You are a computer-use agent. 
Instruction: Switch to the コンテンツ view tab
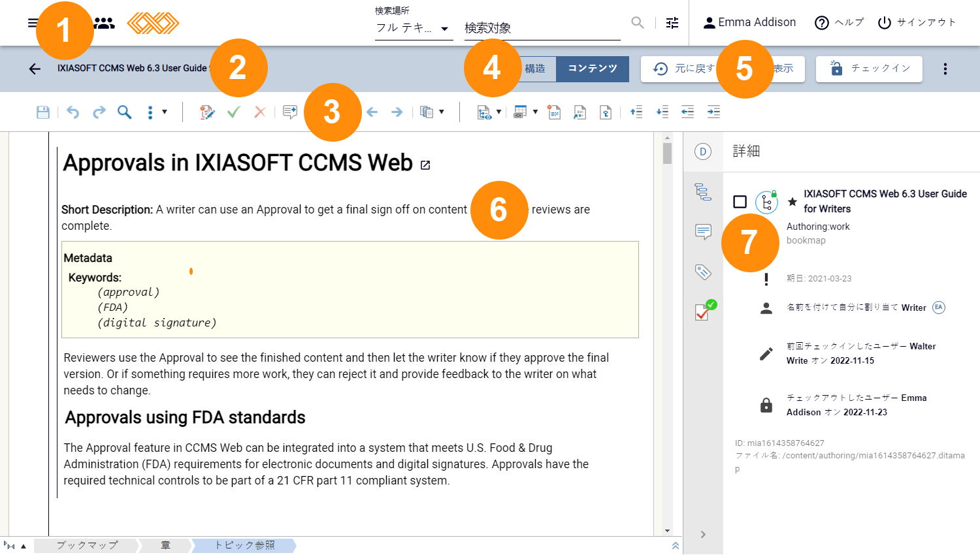pos(593,69)
